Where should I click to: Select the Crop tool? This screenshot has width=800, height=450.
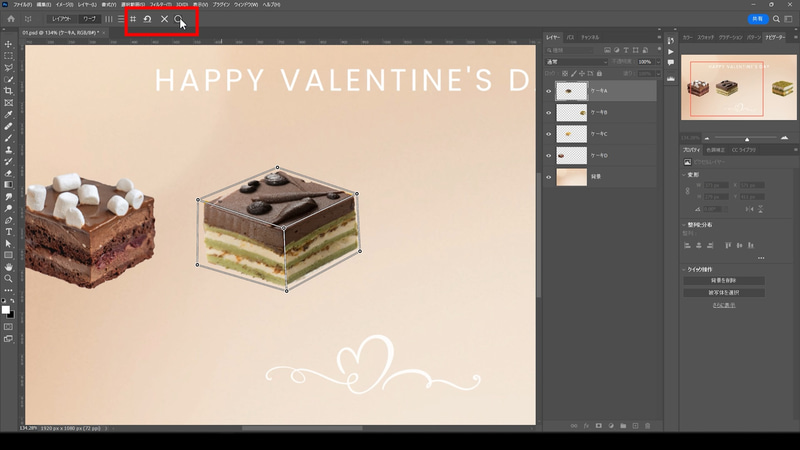9,91
